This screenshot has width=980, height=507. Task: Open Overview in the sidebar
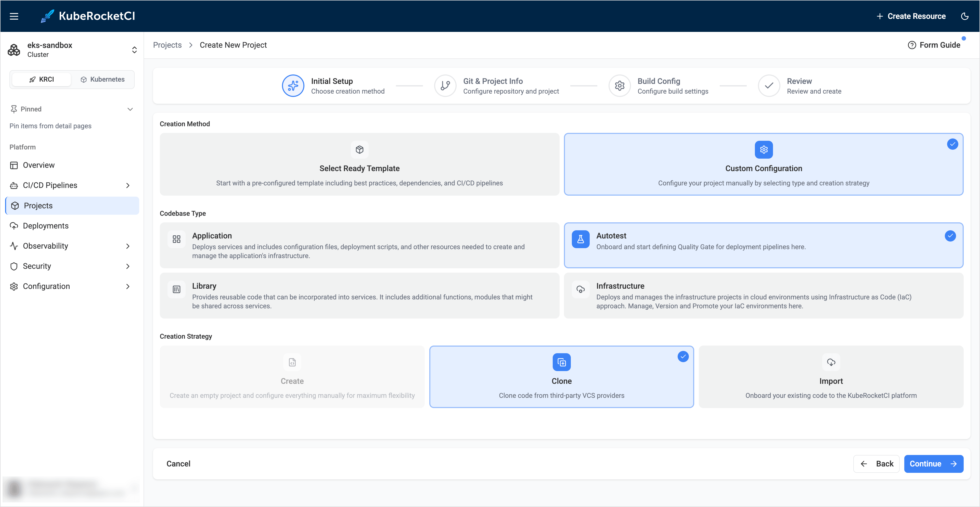(x=72, y=165)
